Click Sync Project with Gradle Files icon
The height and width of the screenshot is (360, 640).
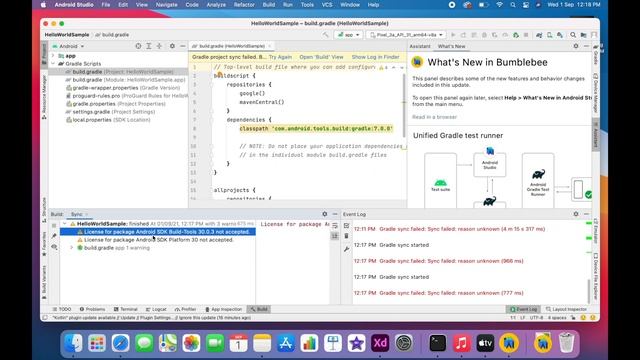click(539, 35)
